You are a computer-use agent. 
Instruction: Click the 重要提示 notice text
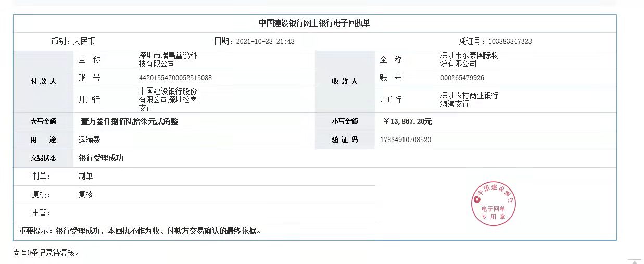tap(140, 231)
